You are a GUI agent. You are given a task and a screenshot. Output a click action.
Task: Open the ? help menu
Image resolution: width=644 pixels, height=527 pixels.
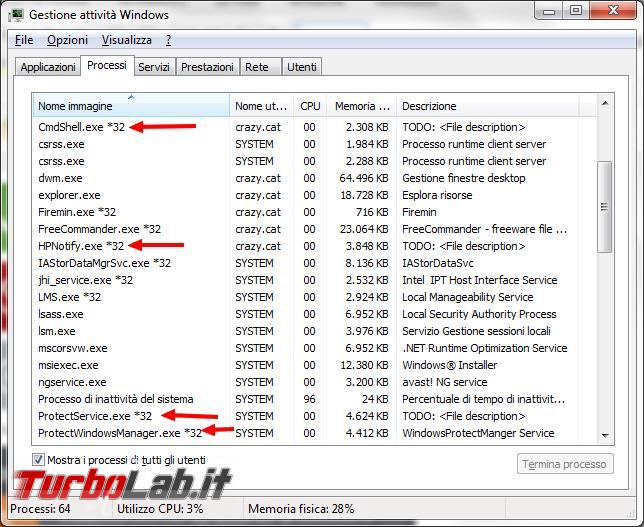pos(168,40)
